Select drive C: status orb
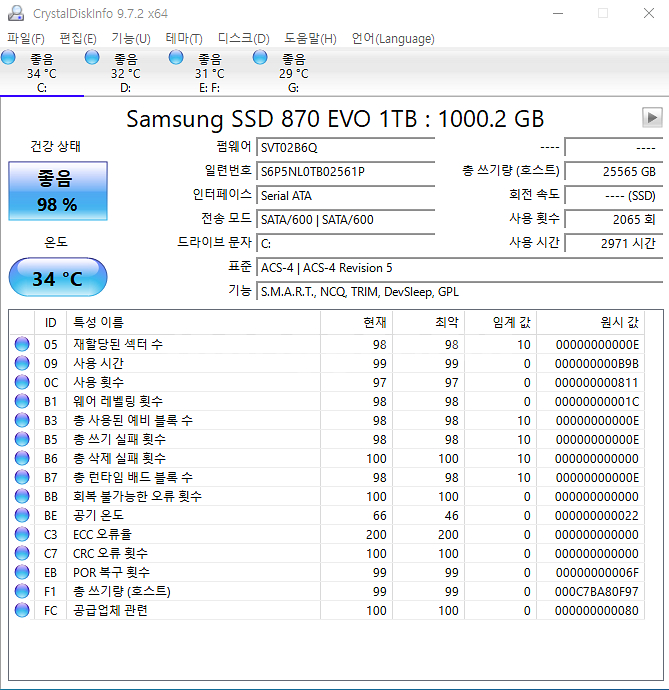The image size is (669, 690). click(x=9, y=58)
